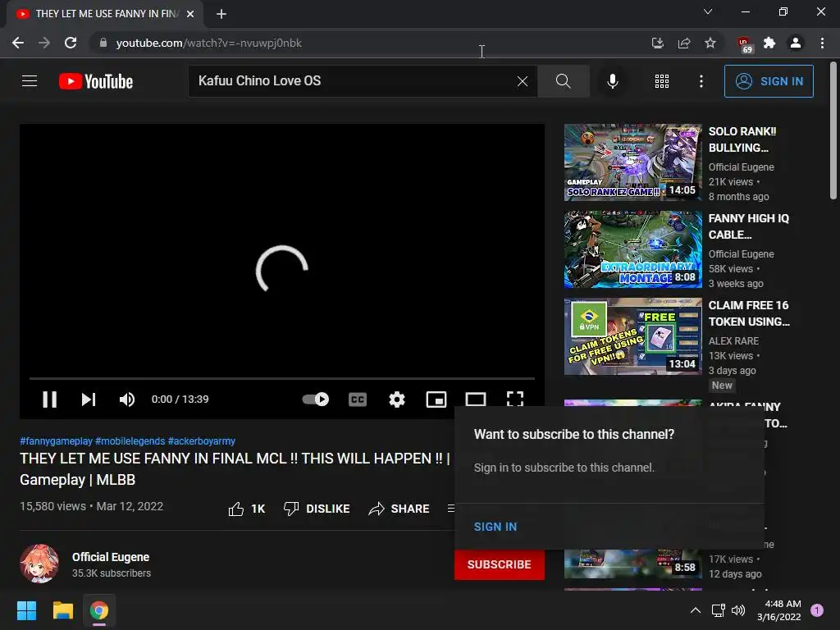Click the browser address bar
This screenshot has width=840, height=630.
(x=370, y=43)
